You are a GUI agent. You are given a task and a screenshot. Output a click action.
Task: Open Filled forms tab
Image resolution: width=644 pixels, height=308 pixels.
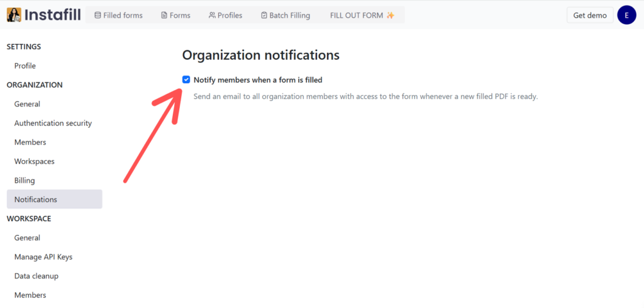(118, 15)
